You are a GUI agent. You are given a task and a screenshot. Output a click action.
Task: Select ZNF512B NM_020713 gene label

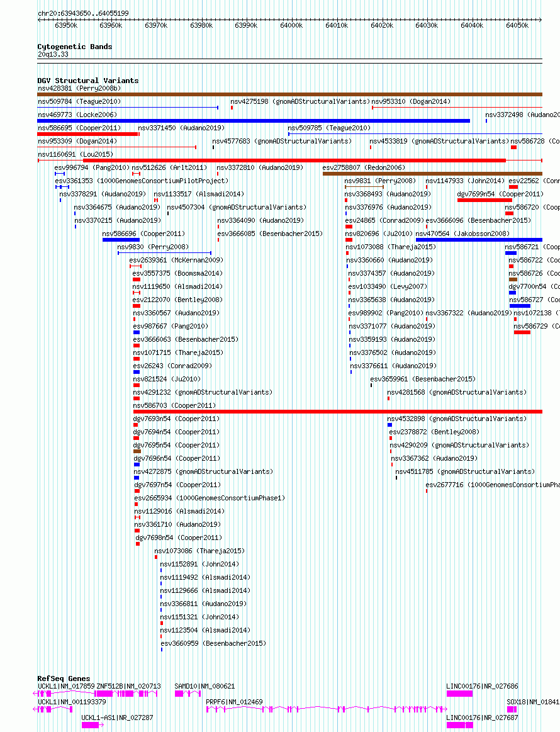[128, 686]
